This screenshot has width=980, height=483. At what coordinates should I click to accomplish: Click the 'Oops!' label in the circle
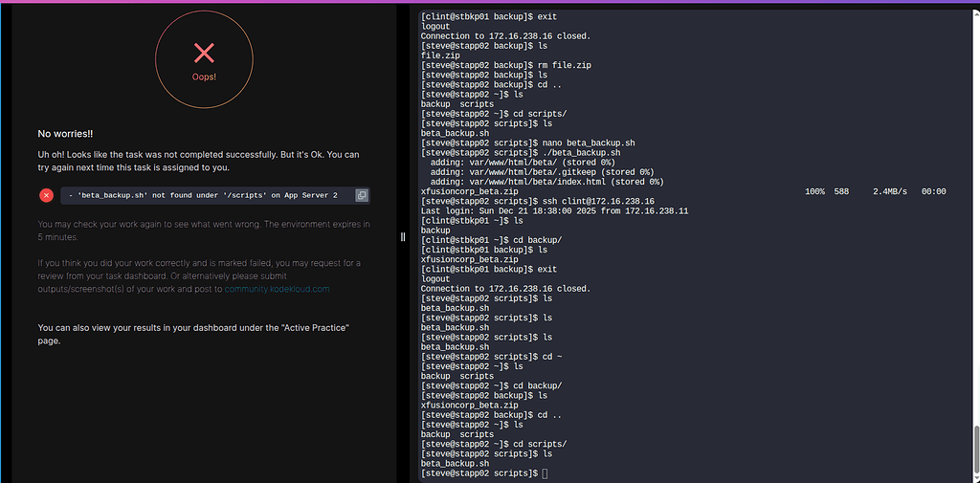pos(204,76)
